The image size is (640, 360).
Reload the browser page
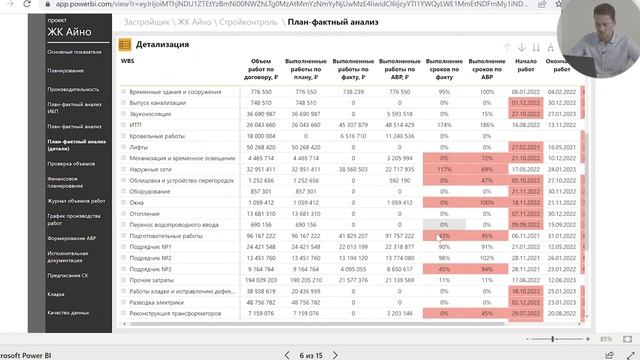[27, 4]
